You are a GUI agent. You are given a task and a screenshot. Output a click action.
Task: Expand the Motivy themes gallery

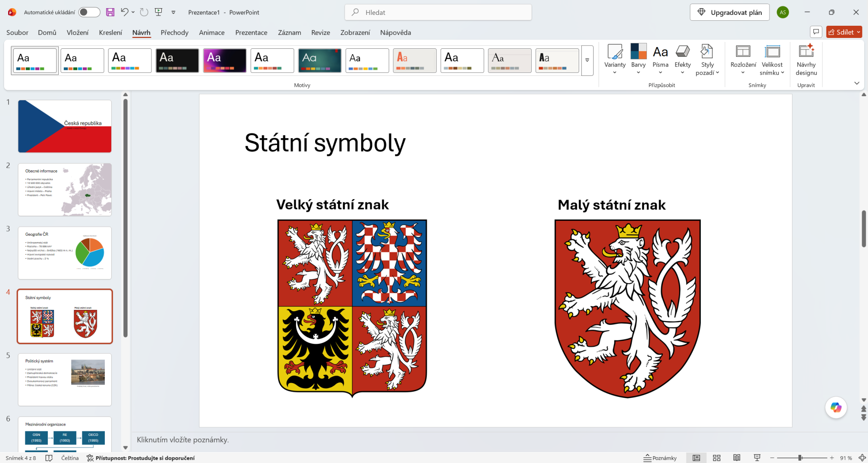pyautogui.click(x=587, y=61)
